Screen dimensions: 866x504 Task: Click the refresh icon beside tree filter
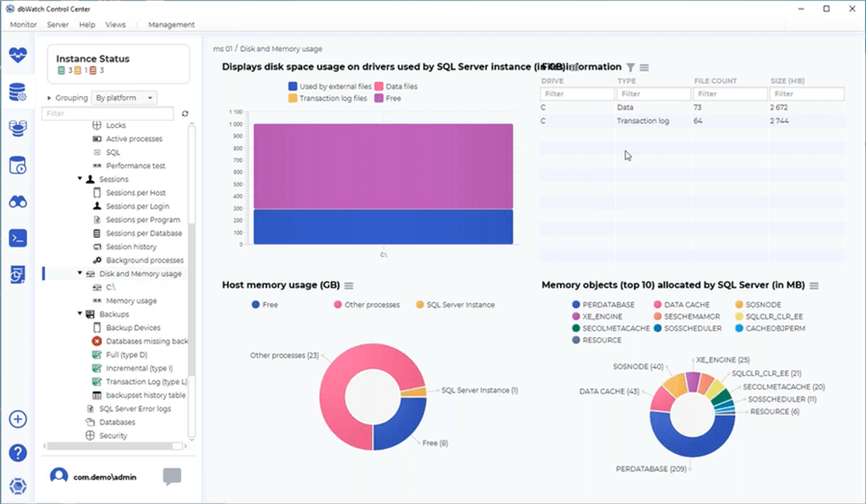185,113
